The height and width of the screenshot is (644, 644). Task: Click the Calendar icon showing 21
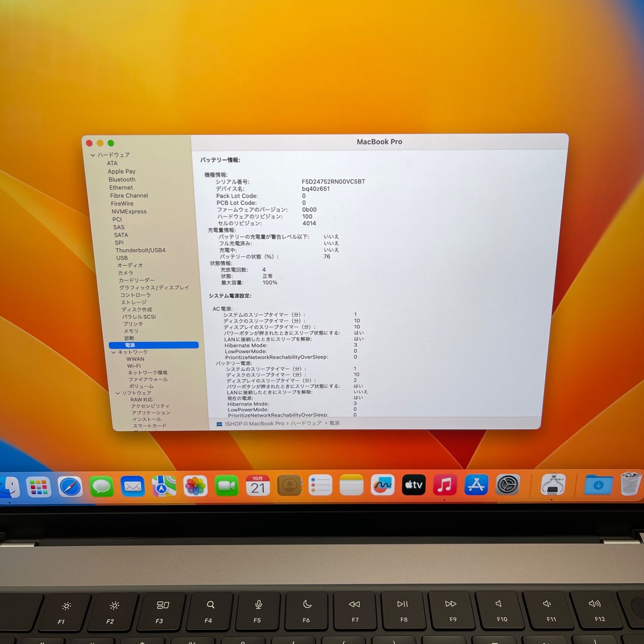pos(258,486)
